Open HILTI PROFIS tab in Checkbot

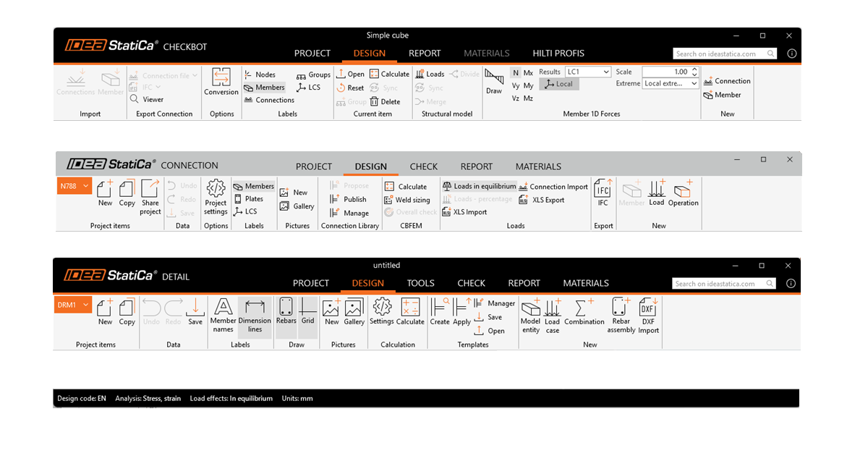click(558, 53)
